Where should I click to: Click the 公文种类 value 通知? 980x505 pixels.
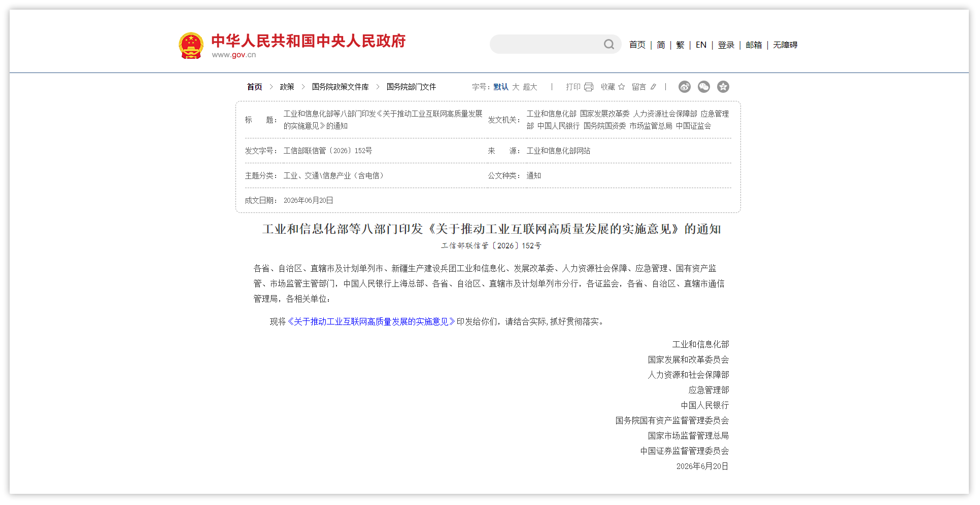(x=533, y=175)
